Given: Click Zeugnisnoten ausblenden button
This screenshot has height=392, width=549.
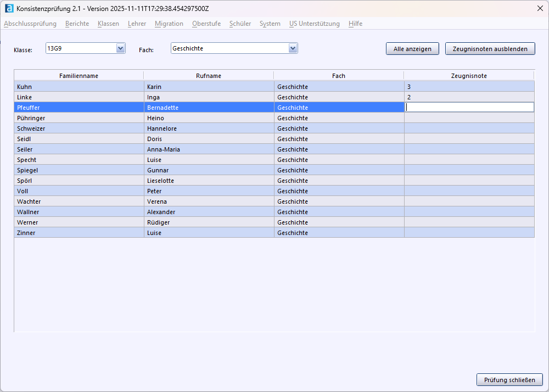Looking at the screenshot, I should (490, 49).
